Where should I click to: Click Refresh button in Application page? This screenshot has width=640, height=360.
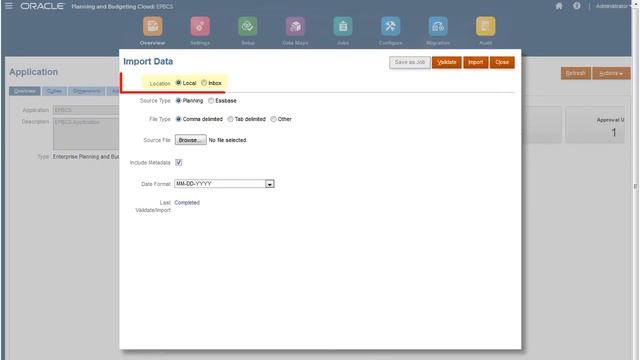point(576,73)
